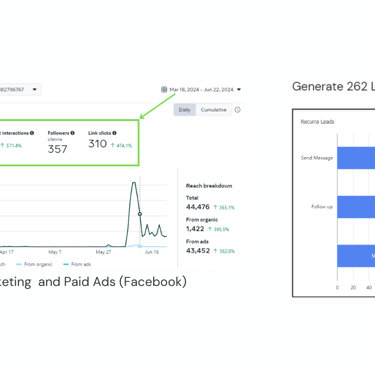Screen dimensions: 375x366
Task: Click the Send Message blue bar
Action: 356,158
